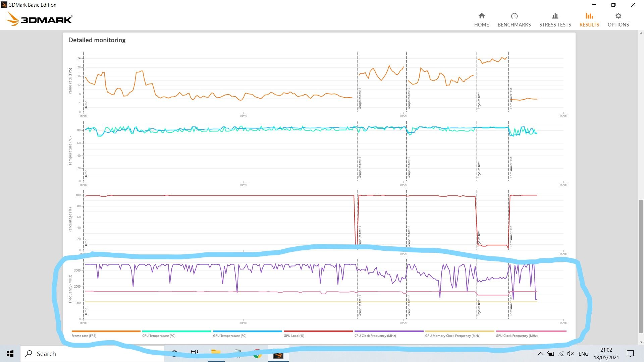Open the Home section icon
The image size is (644, 362).
(481, 16)
